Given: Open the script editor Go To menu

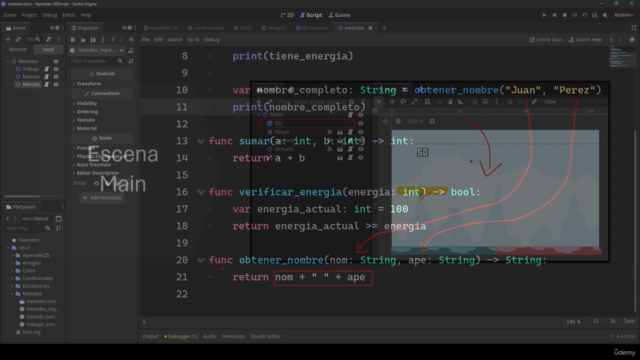Looking at the screenshot, I should click(x=193, y=40).
